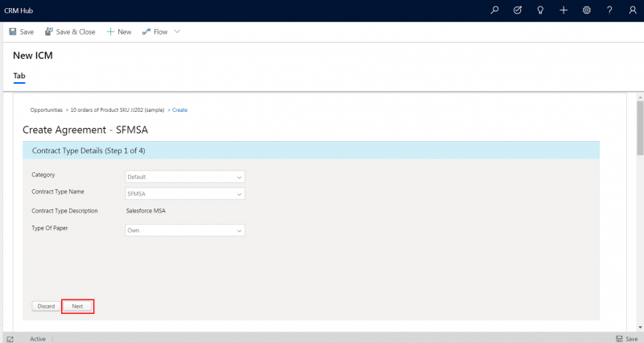
Task: Expand the Type Of Paper dropdown
Action: pyautogui.click(x=185, y=230)
